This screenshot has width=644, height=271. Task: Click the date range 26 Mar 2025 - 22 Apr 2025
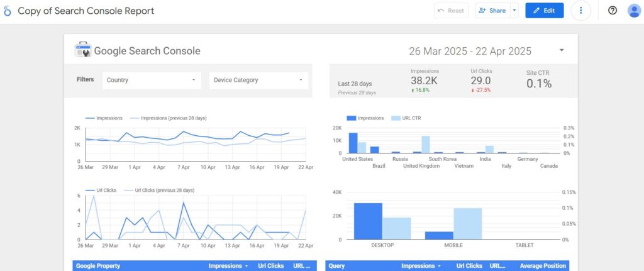[x=470, y=51]
